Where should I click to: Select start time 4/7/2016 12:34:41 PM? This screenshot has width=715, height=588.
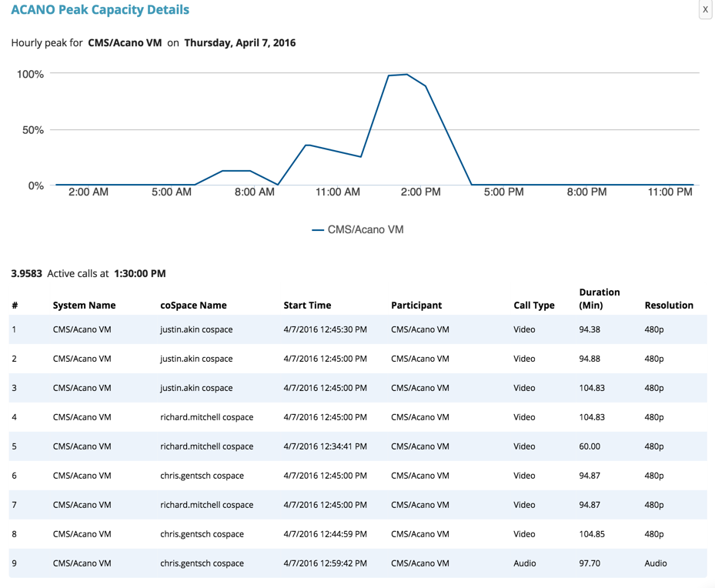point(325,446)
